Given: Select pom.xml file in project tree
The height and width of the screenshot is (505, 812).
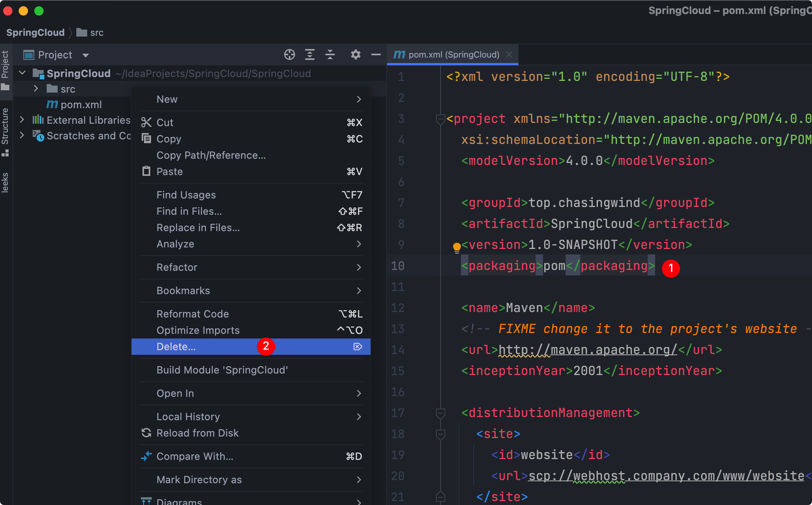Looking at the screenshot, I should (x=81, y=105).
